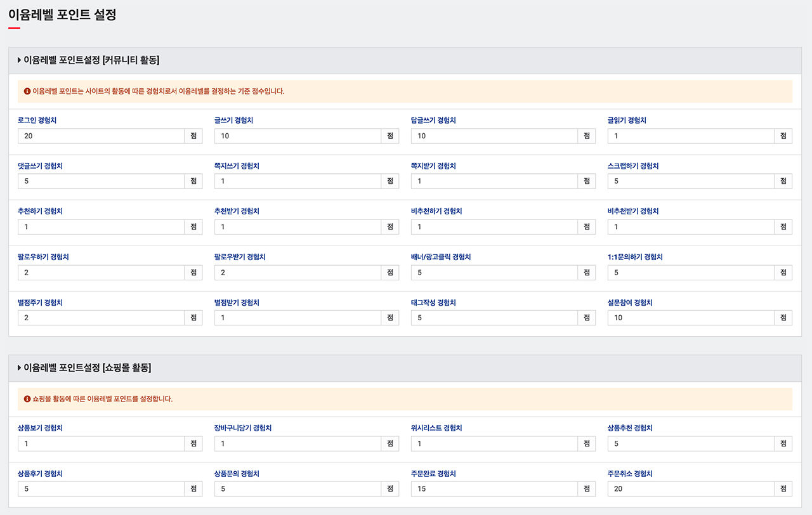This screenshot has height=515, width=812.
Task: Click the 추천하기 경험치 input field
Action: 101,227
